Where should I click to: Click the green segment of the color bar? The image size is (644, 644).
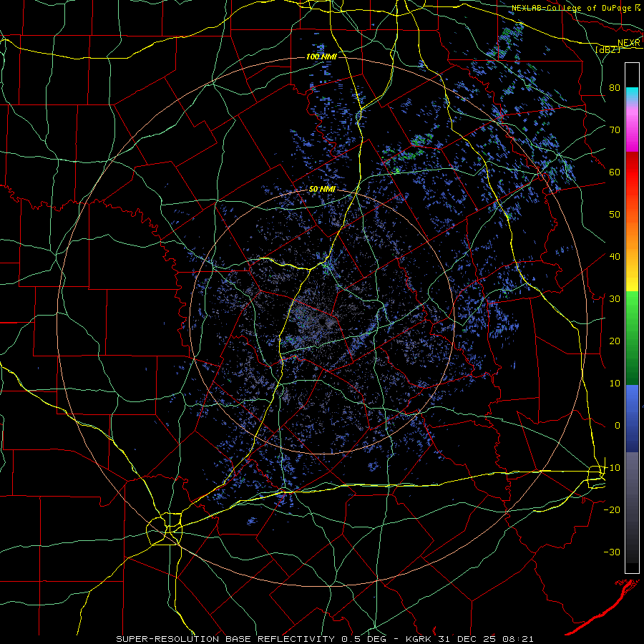click(632, 338)
